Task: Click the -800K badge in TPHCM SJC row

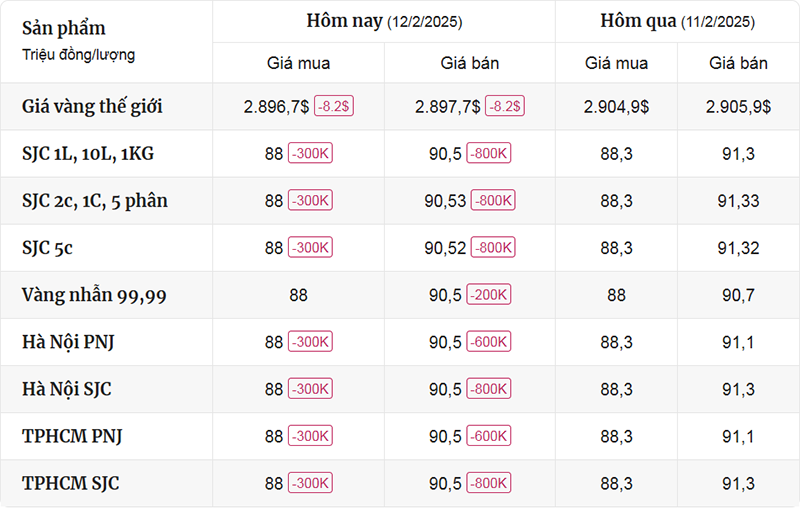Action: (x=489, y=483)
